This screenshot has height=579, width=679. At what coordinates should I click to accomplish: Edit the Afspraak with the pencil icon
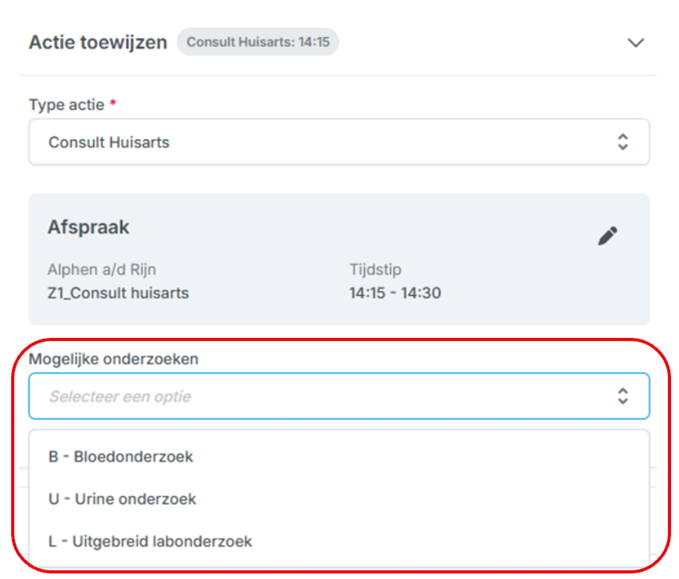tap(607, 236)
